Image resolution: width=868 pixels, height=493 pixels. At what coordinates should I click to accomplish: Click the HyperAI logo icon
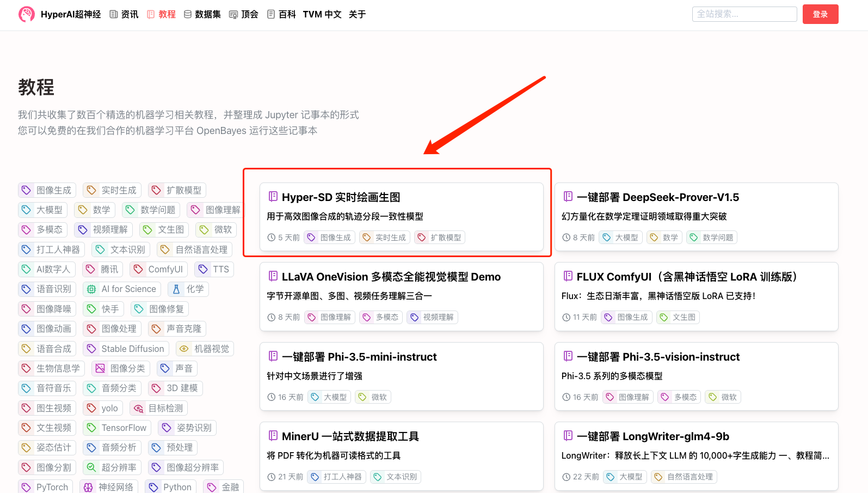26,14
